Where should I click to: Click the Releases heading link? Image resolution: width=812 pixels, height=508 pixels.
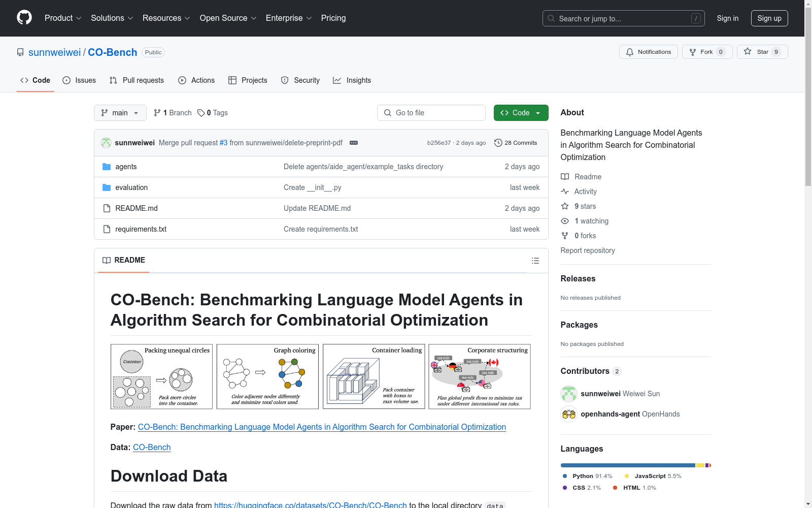point(578,278)
